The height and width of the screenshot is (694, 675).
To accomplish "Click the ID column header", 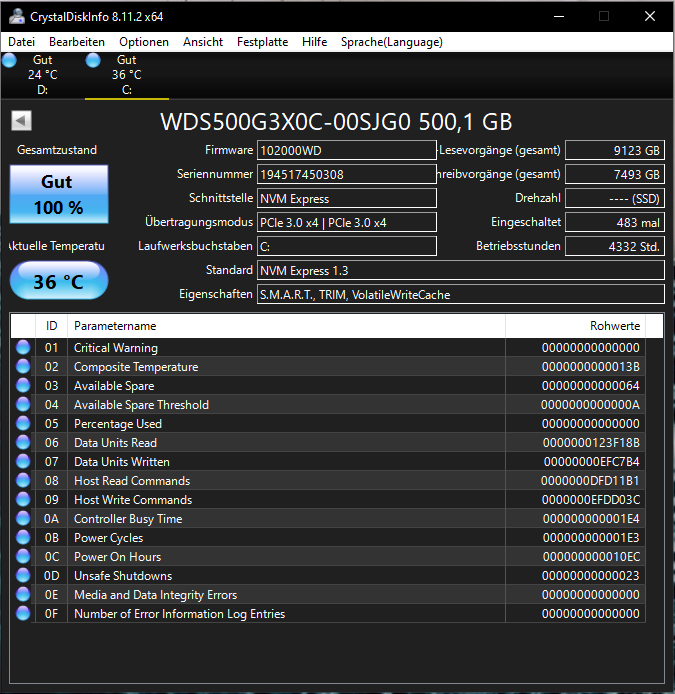I will pos(51,326).
